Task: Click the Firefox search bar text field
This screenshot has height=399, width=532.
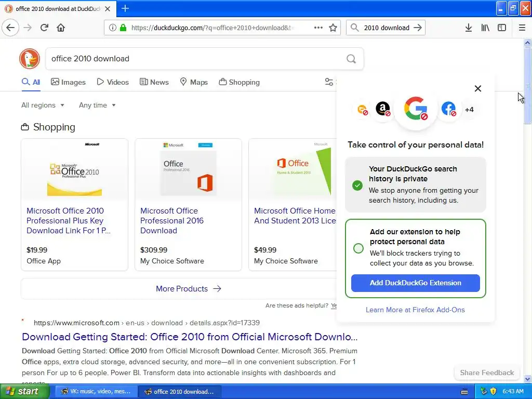Action: 387,28
